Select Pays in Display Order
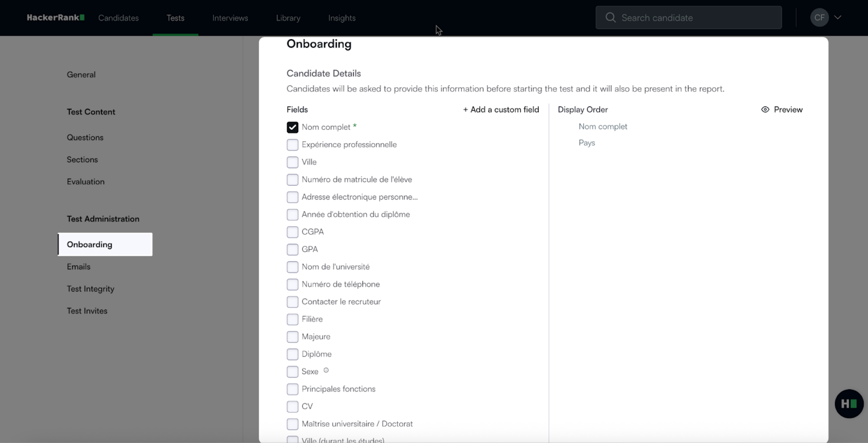Image resolution: width=868 pixels, height=443 pixels. (587, 143)
